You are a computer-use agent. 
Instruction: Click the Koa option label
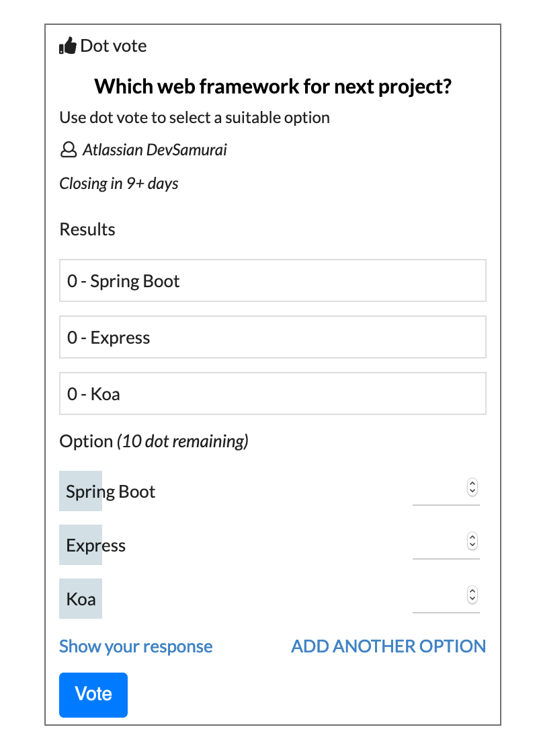pyautogui.click(x=81, y=599)
